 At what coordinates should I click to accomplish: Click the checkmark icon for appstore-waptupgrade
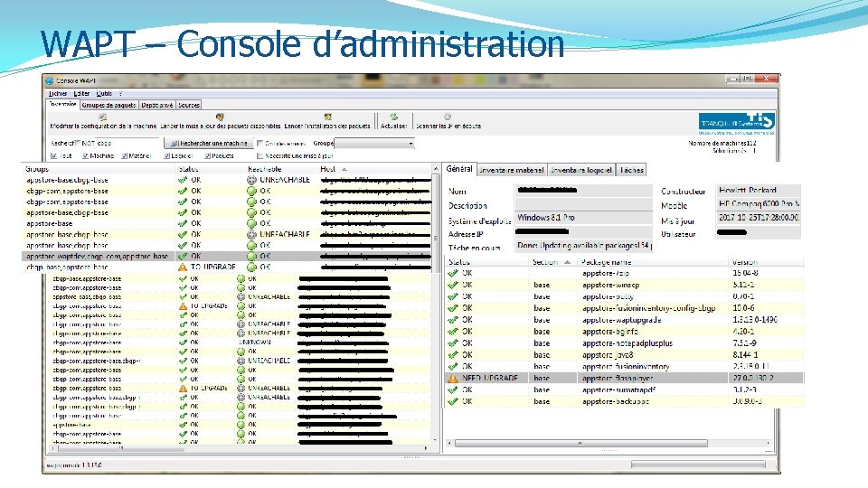[x=453, y=320]
